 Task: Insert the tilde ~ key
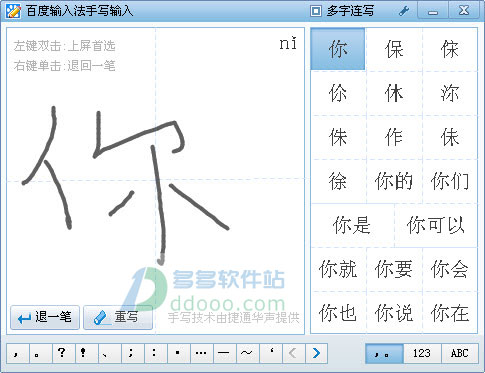248,353
